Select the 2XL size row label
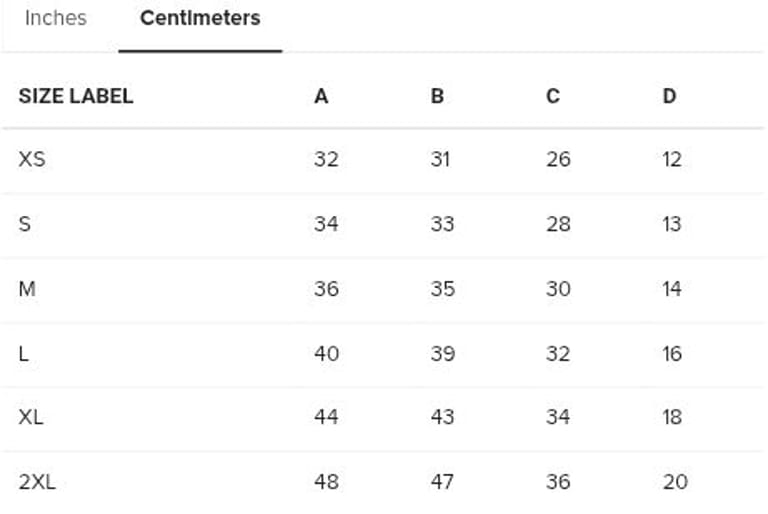The image size is (768, 514). click(37, 482)
